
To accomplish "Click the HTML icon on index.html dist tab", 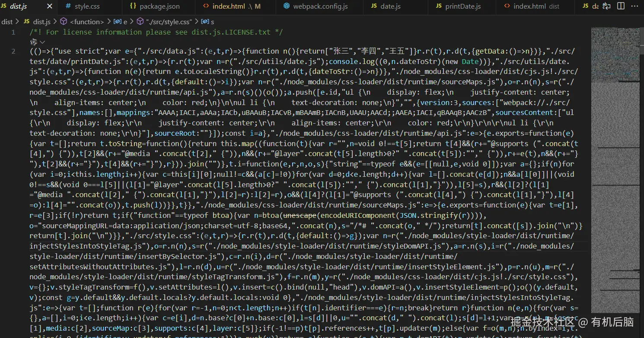I will pyautogui.click(x=507, y=6).
